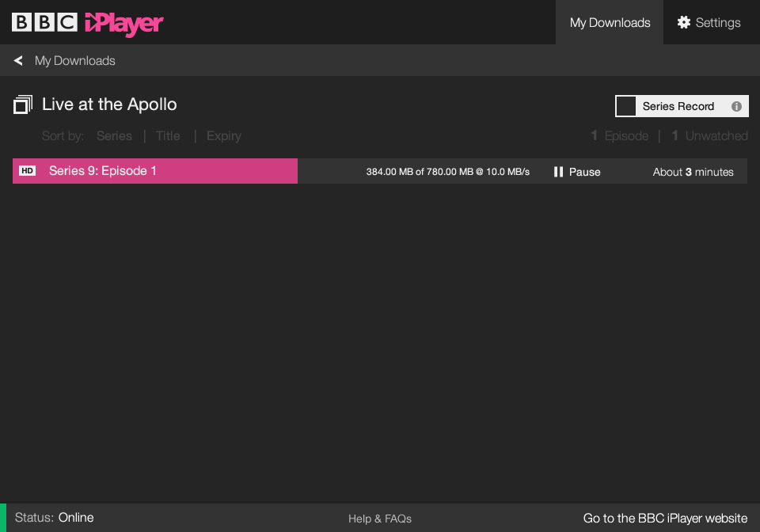Click the Live at the Apollo title

point(109,104)
